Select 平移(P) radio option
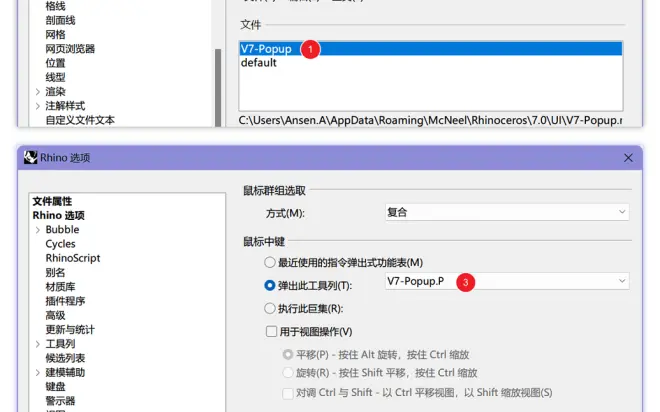660x412 pixels. (x=288, y=355)
